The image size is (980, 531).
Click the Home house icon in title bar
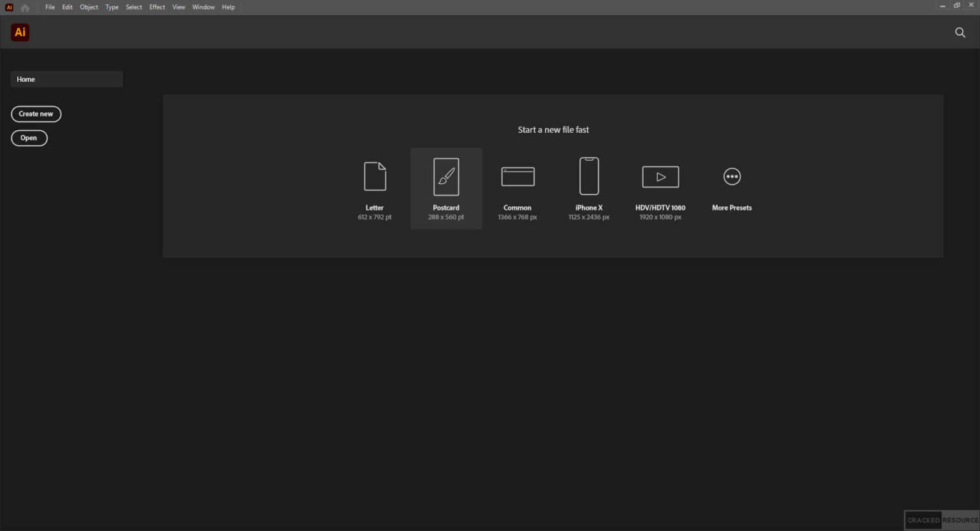(x=25, y=8)
